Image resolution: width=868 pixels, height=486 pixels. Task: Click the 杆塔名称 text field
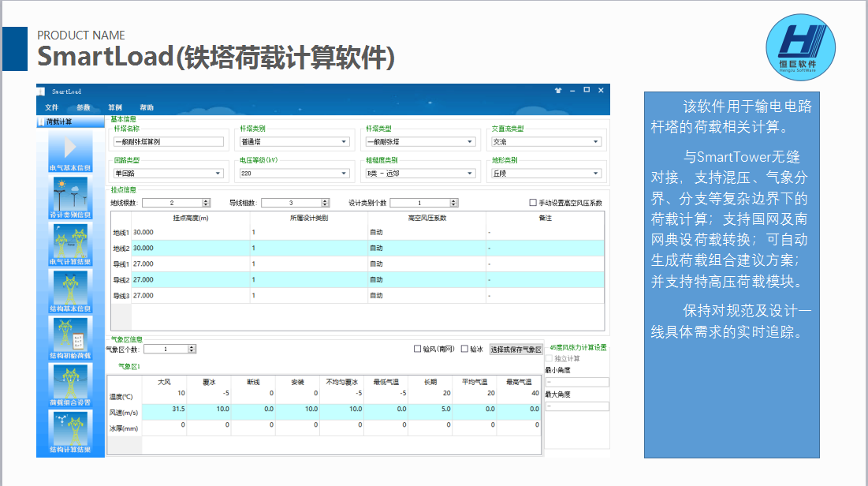[x=168, y=142]
